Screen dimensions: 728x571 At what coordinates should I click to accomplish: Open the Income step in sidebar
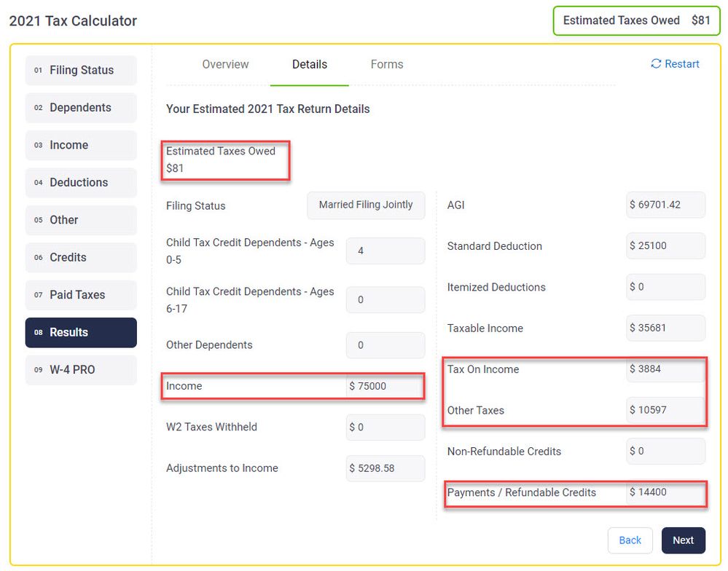tap(81, 145)
